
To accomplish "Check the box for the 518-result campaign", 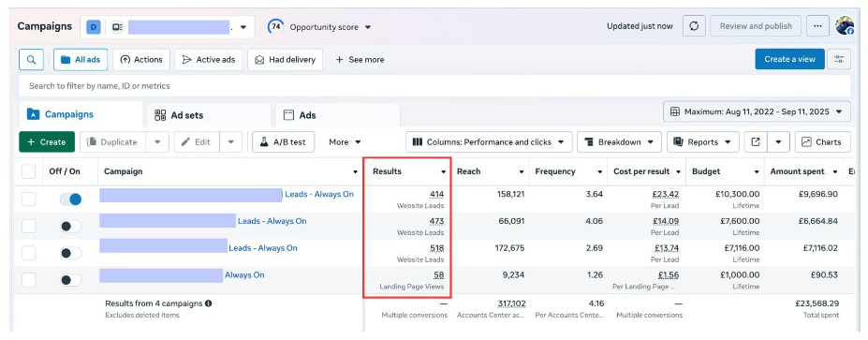I will 28,253.
